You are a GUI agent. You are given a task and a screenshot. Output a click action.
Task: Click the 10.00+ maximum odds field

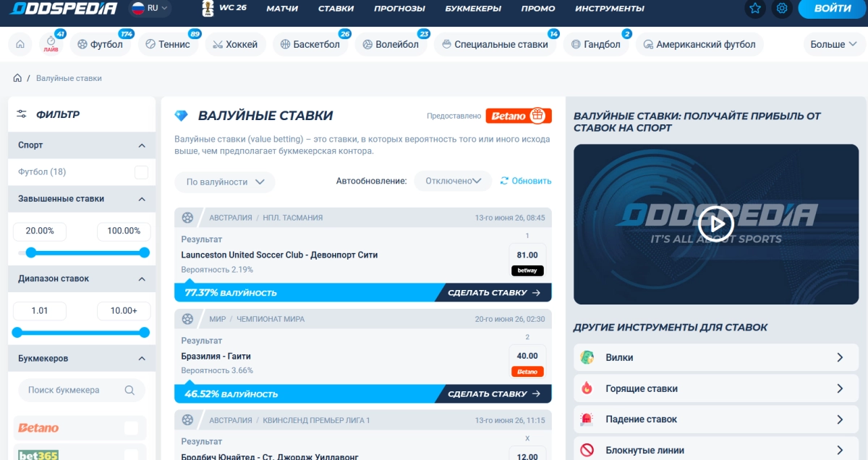pos(124,311)
